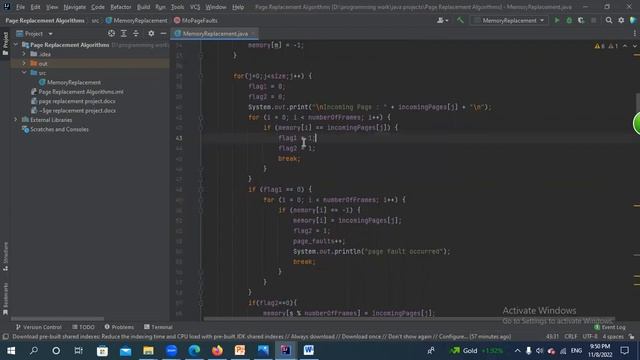
Task: Open Version Control tool window
Action: (39, 327)
